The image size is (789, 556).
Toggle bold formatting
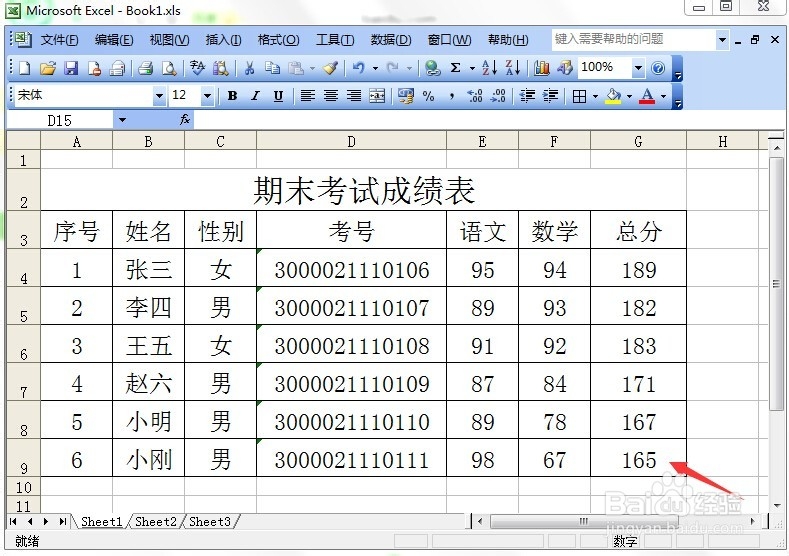232,96
